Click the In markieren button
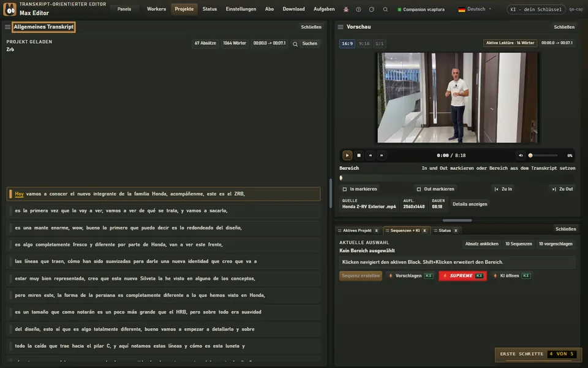Screen dimensions: 588x368 point(360,189)
